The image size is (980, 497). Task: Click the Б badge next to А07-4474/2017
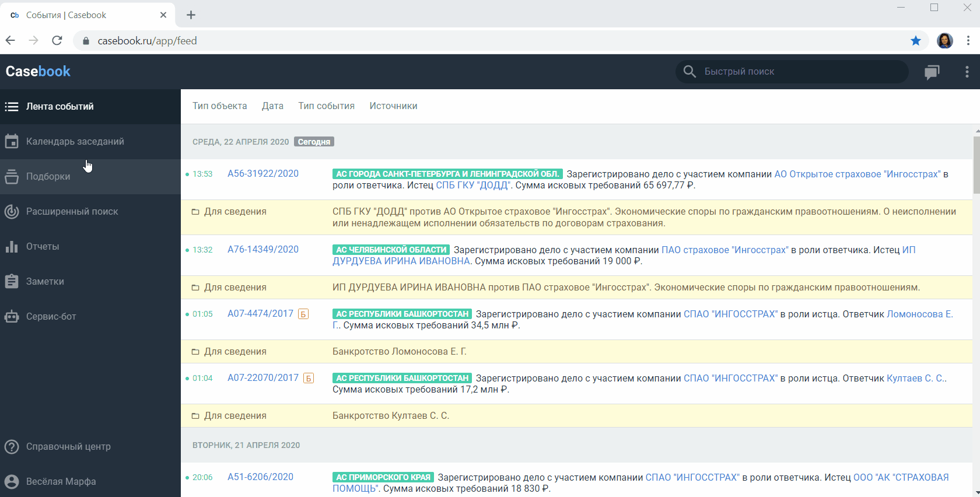point(303,314)
